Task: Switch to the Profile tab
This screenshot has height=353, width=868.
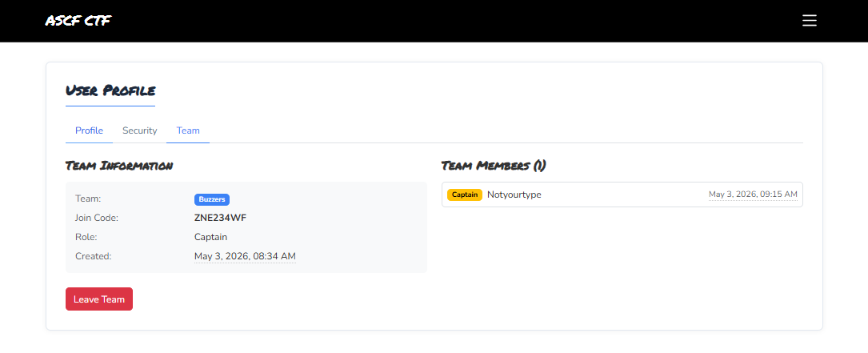Action: click(89, 130)
